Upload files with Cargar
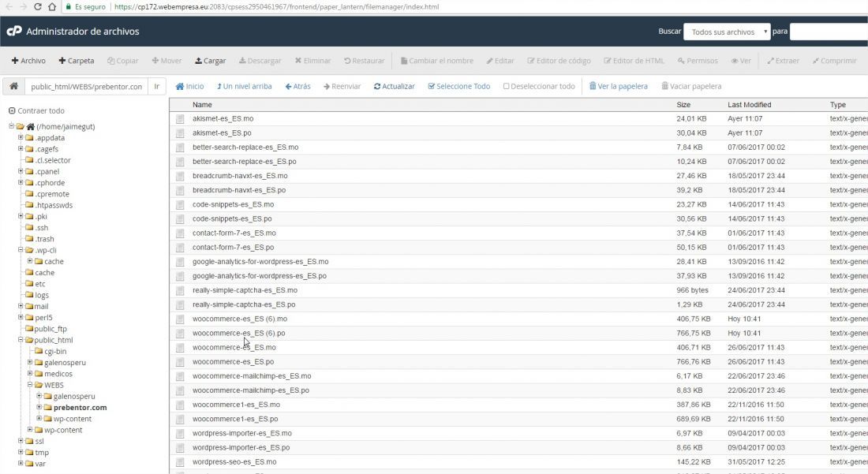The height and width of the screenshot is (474, 868). point(211,60)
